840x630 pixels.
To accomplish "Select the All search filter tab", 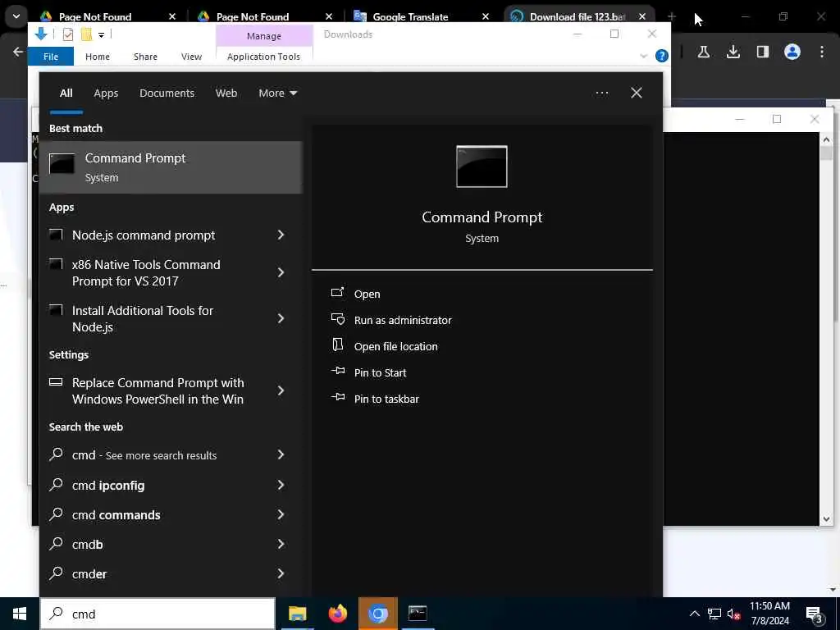I will click(66, 94).
